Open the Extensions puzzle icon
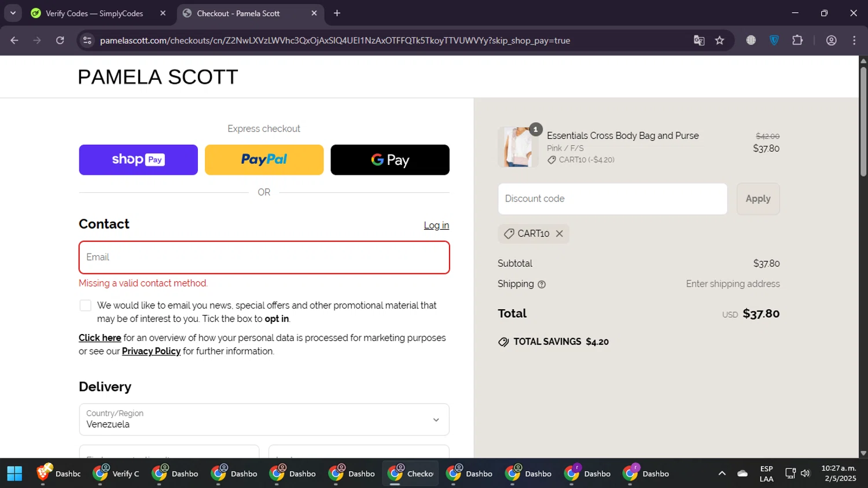 pos(797,41)
